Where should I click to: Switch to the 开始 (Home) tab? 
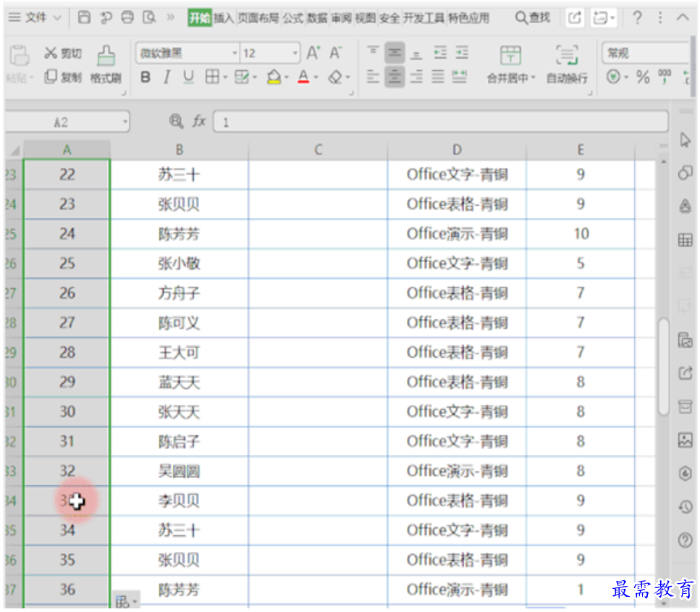pos(200,18)
